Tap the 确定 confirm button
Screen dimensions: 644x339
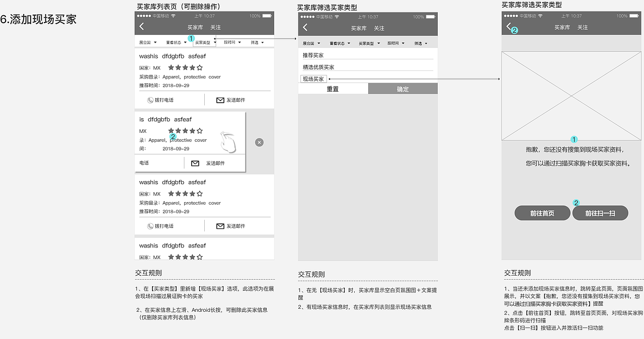(x=403, y=89)
